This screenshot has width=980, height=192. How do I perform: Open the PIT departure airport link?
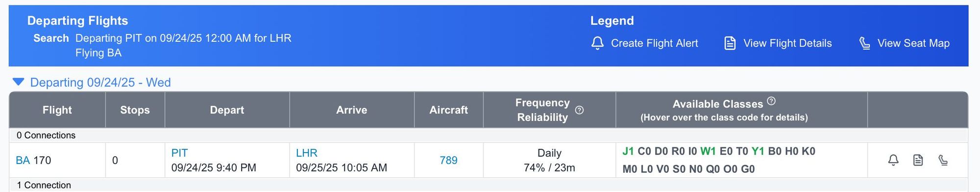[x=179, y=153]
